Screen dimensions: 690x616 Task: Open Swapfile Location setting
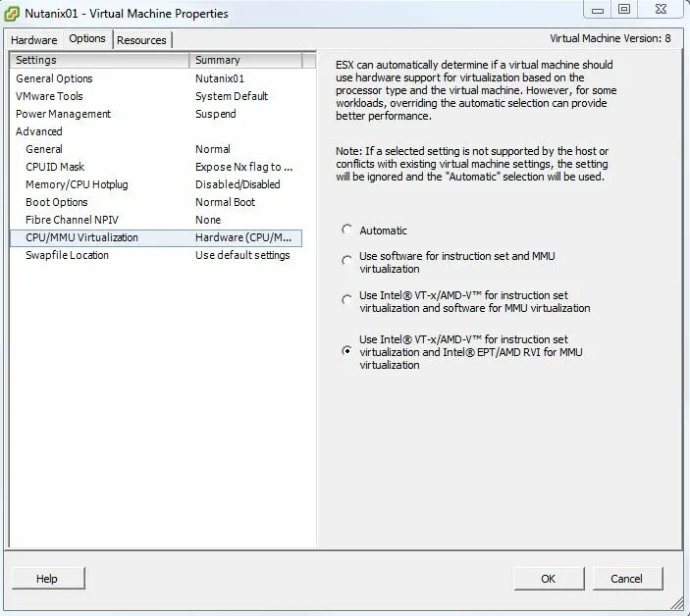[156, 255]
